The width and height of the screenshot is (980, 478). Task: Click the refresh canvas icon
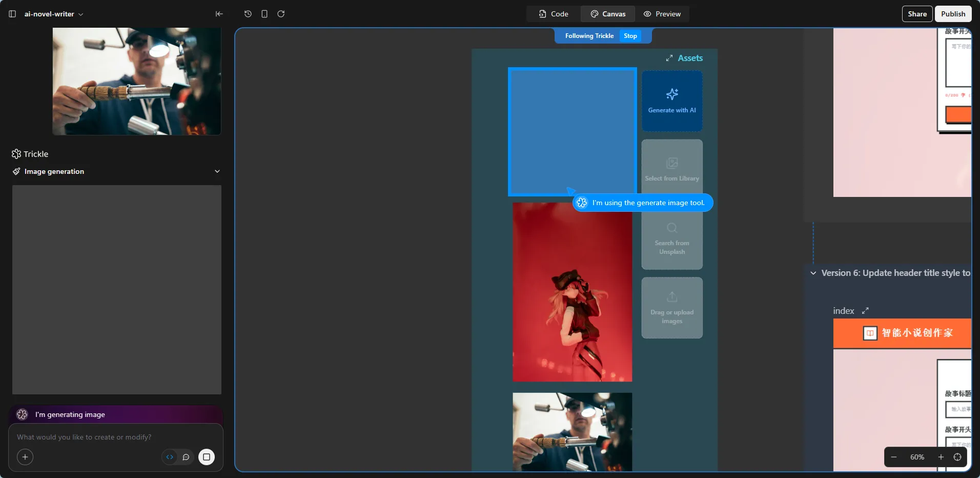coord(281,14)
